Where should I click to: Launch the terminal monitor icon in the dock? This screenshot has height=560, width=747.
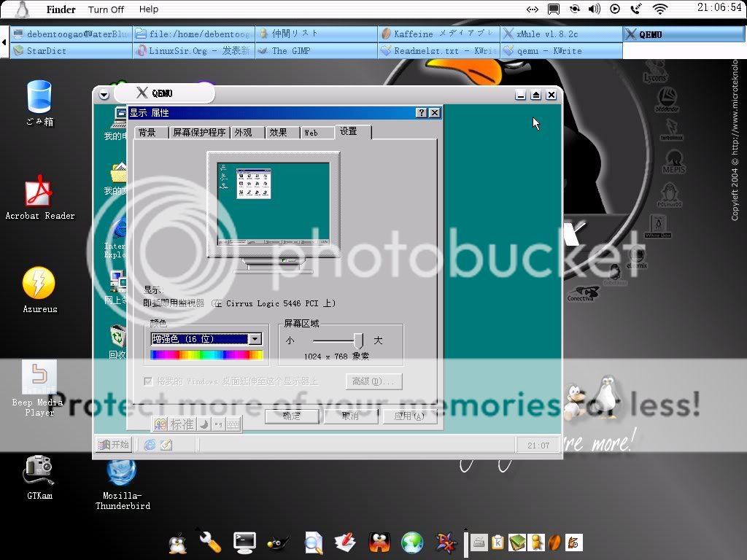coord(244,542)
